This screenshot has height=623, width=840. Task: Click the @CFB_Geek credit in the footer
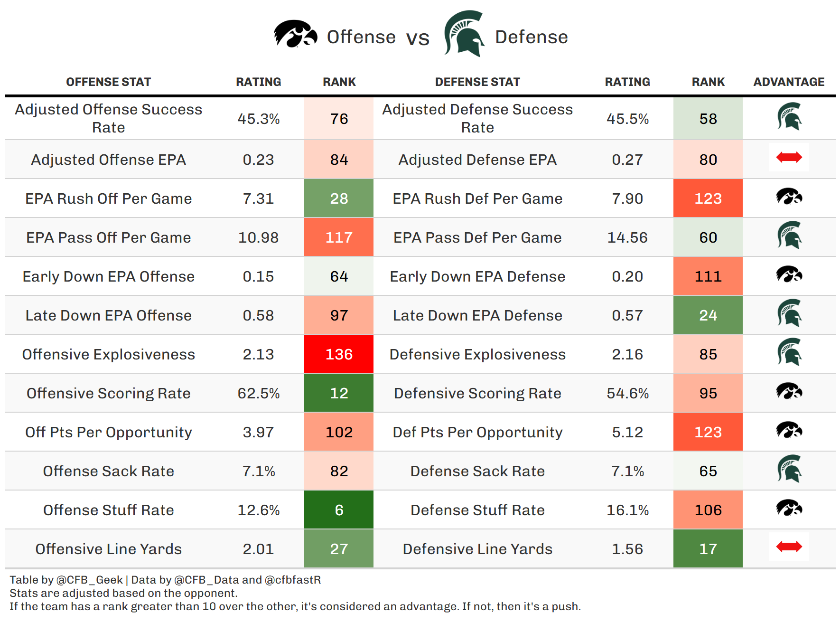tap(89, 580)
